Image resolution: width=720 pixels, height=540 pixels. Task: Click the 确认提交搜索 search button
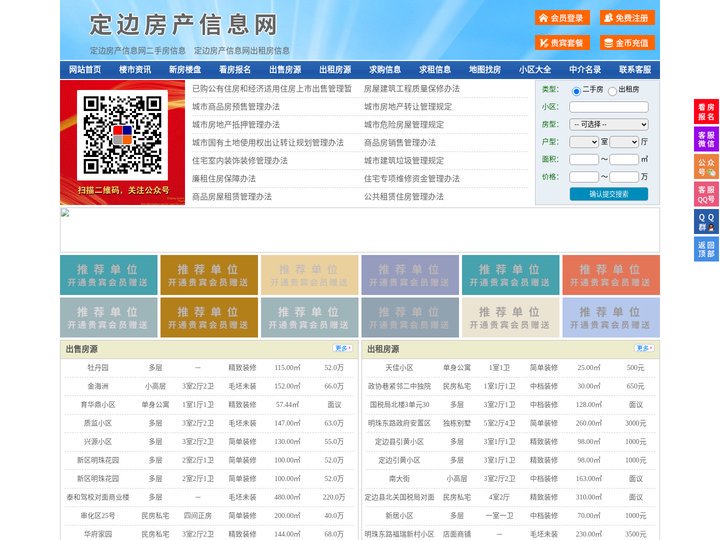[609, 194]
